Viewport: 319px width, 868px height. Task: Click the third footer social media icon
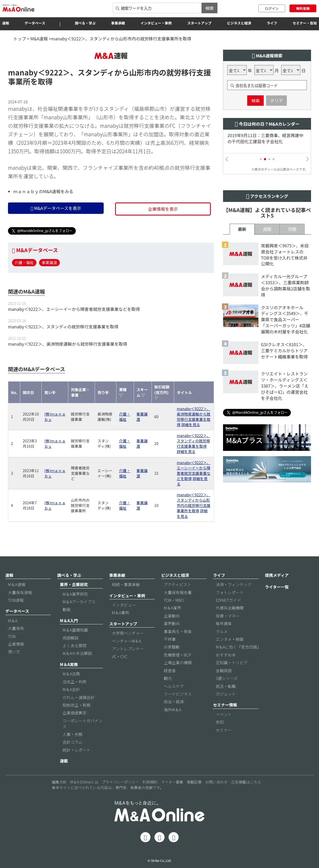click(x=173, y=837)
